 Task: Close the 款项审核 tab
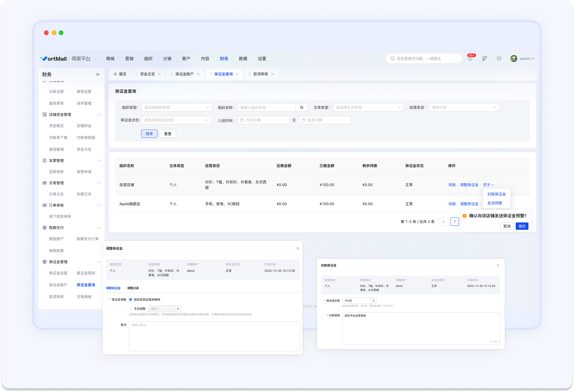tap(272, 74)
